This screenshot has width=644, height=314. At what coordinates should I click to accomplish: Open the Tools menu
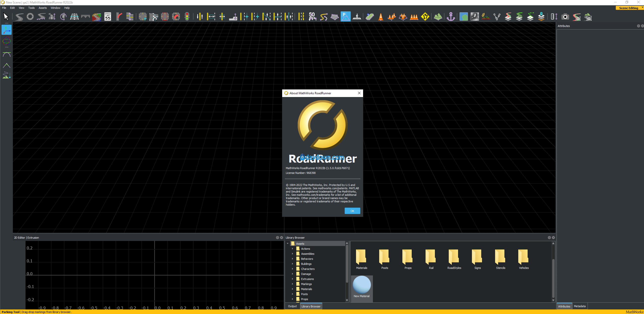(x=31, y=8)
